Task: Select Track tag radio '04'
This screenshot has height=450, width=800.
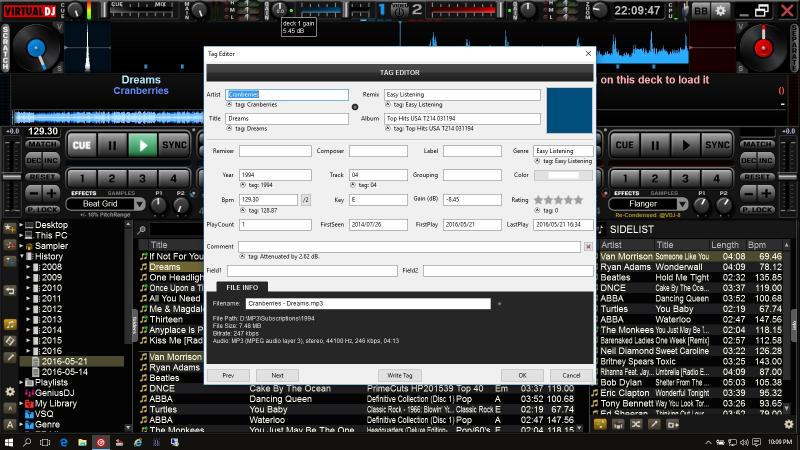Action: [353, 185]
